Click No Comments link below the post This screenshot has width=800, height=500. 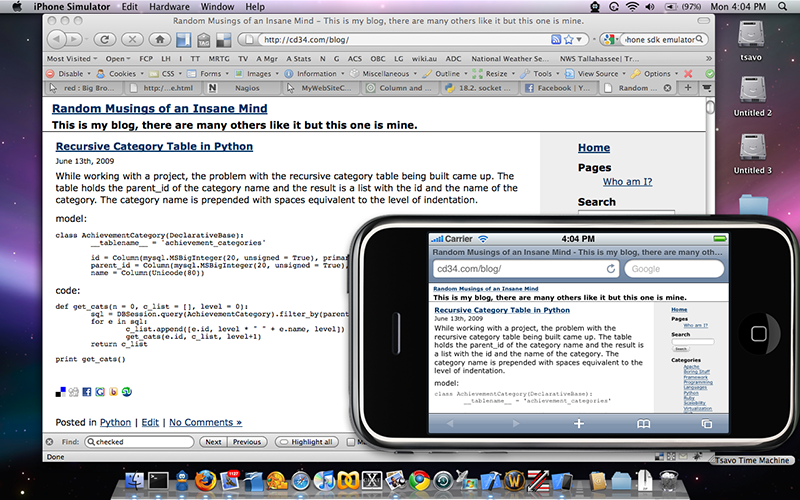[206, 422]
